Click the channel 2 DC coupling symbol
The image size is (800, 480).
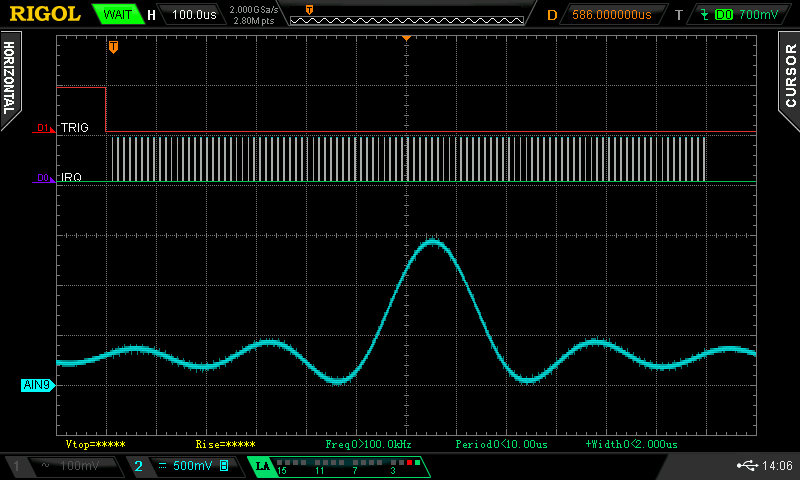162,466
